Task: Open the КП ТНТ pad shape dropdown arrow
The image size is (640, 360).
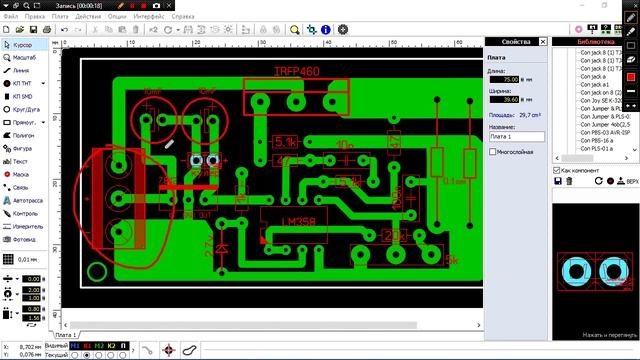Action: point(43,84)
